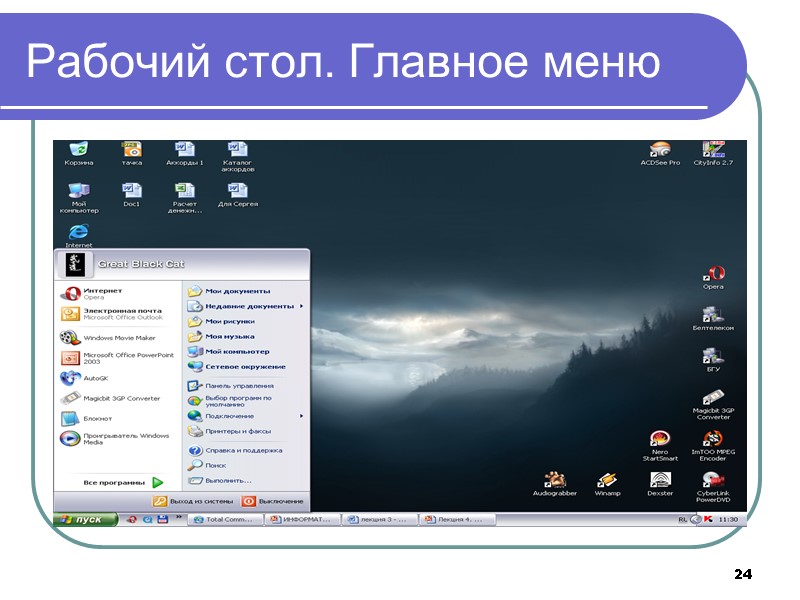800x600 pixels.
Task: Open the Корзина (Recycle Bin)
Action: [79, 150]
